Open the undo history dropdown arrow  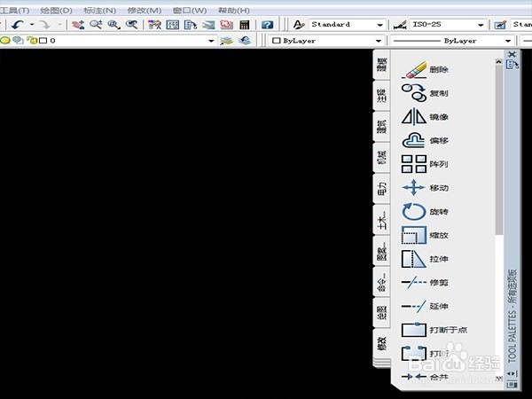tap(32, 25)
